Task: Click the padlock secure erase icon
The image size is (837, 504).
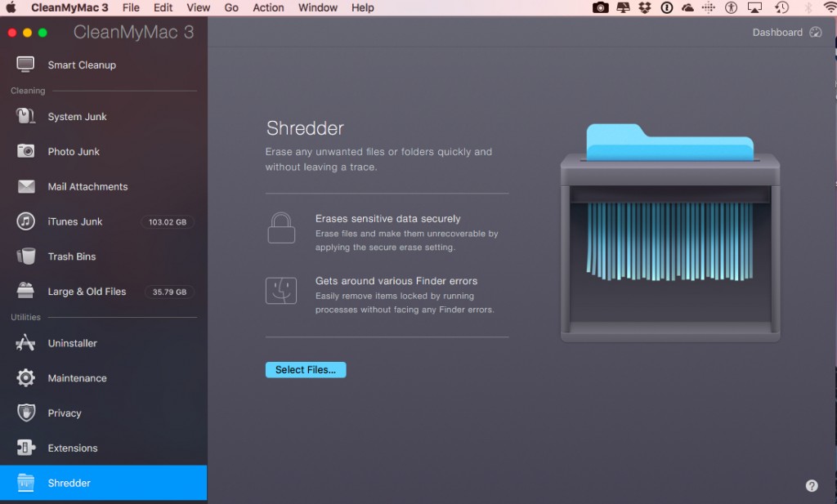Action: pos(281,228)
